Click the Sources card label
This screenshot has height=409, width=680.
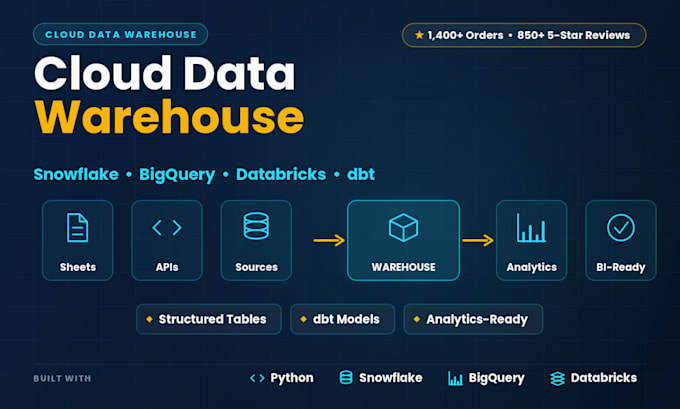click(x=256, y=267)
